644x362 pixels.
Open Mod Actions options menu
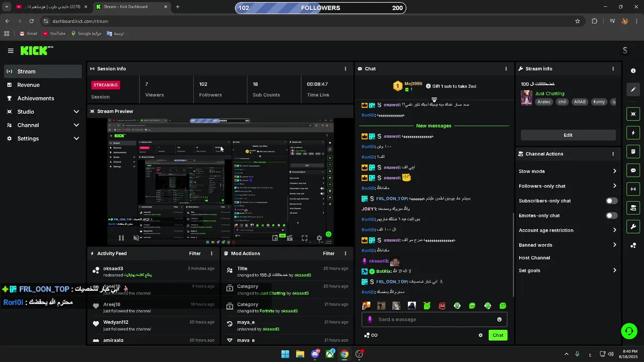click(x=345, y=253)
